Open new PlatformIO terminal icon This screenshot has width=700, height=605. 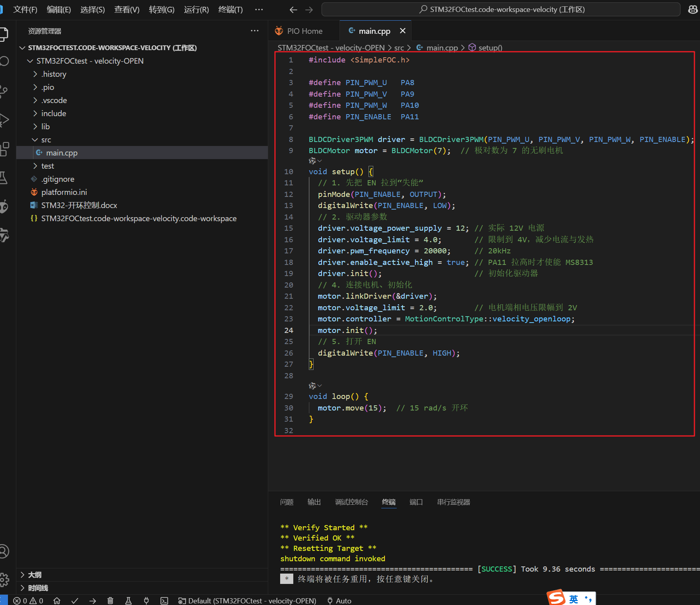(x=164, y=601)
